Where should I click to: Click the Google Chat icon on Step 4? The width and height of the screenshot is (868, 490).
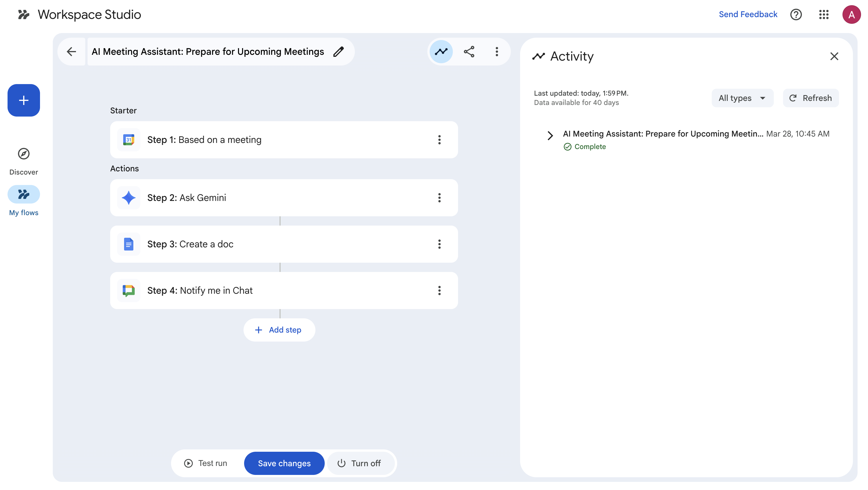click(x=129, y=291)
